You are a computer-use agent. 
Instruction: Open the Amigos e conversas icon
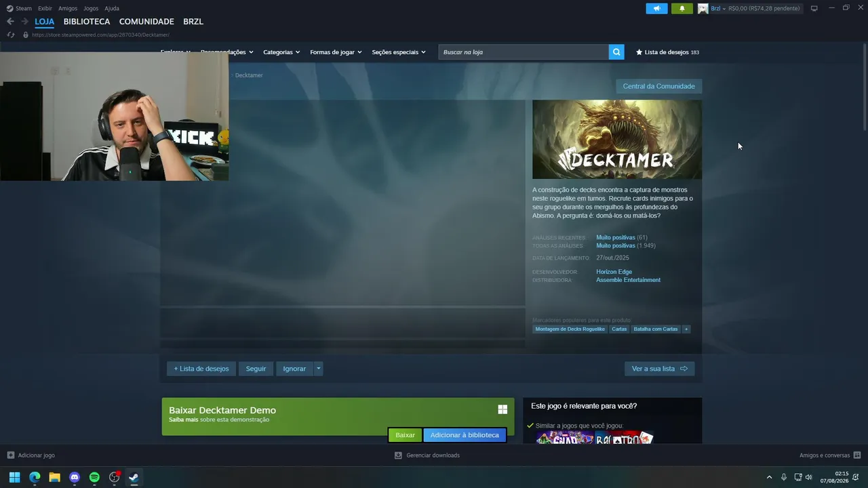(857, 455)
